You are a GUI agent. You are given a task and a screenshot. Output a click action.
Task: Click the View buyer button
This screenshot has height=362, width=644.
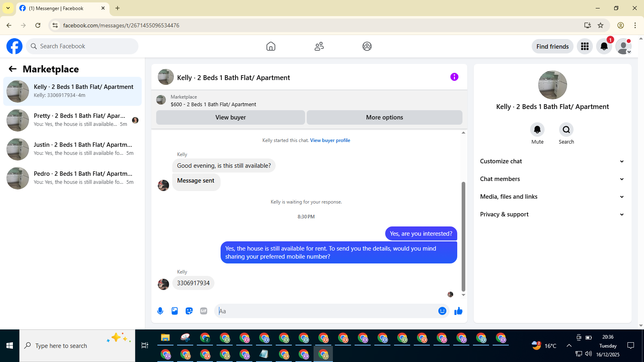coord(231,117)
